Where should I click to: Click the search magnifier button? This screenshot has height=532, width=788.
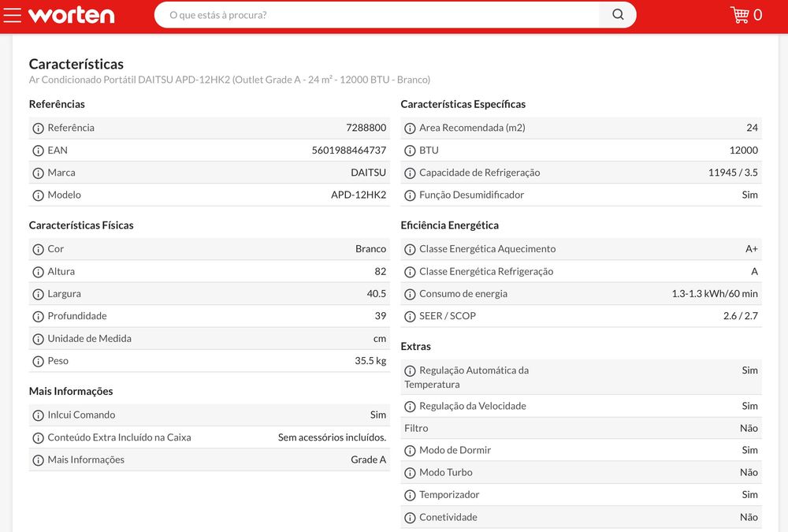[x=618, y=15]
